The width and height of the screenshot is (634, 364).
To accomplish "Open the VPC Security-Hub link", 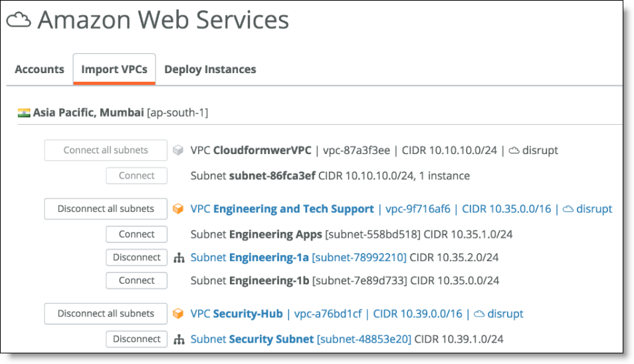I will (x=237, y=314).
